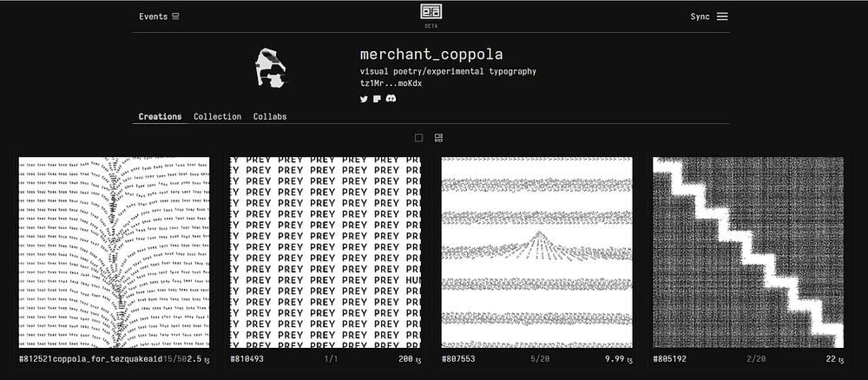Open the Discord icon link
Image resolution: width=868 pixels, height=380 pixels.
pyautogui.click(x=391, y=99)
